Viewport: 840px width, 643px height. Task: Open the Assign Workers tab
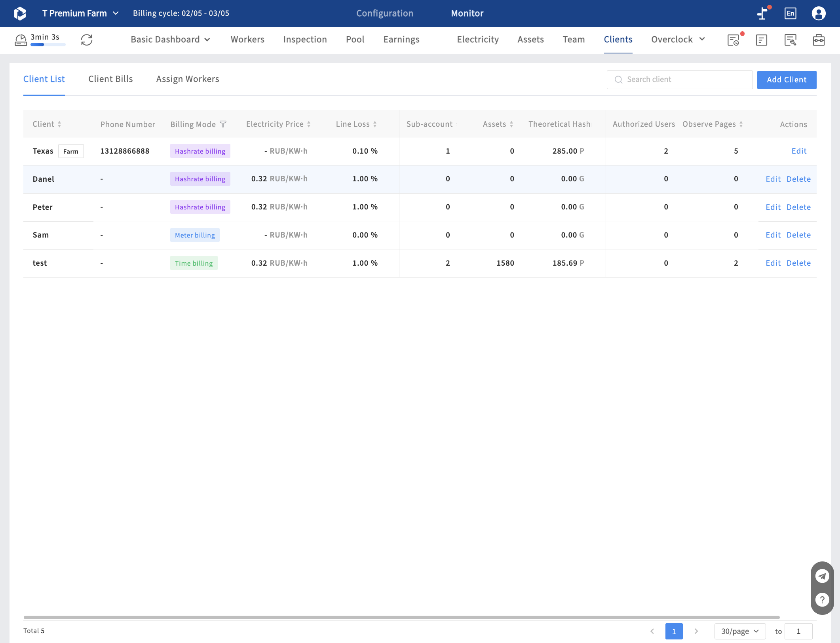coord(188,79)
